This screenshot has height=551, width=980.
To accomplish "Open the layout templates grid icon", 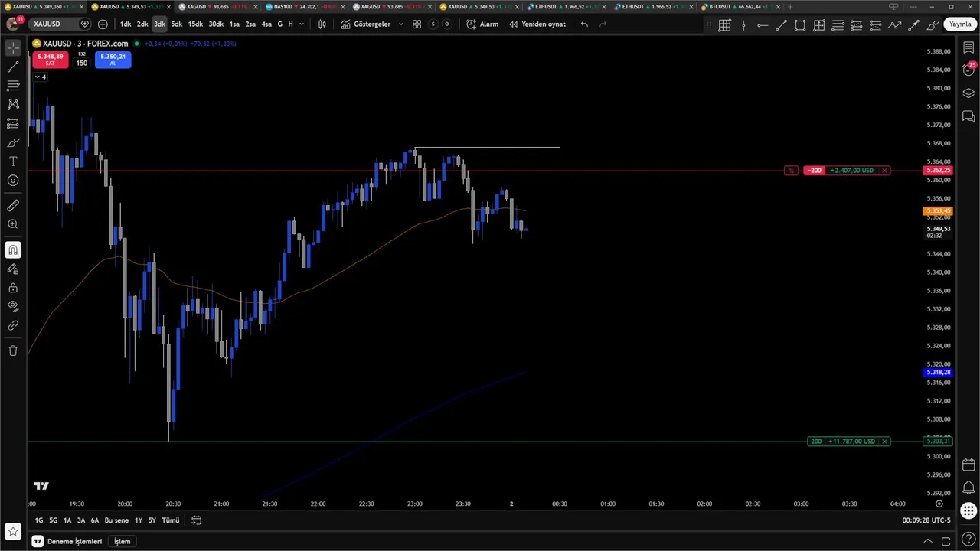I will pyautogui.click(x=416, y=24).
